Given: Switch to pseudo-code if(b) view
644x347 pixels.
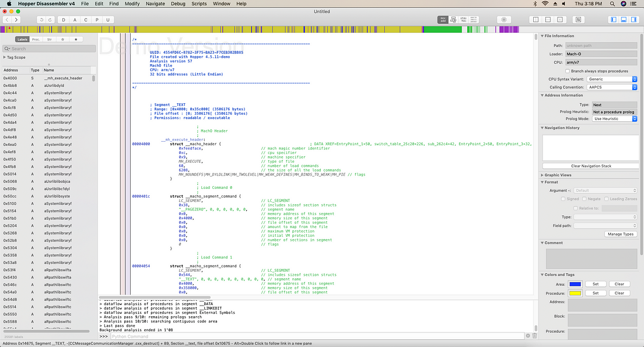Looking at the screenshot, I should [x=463, y=20].
